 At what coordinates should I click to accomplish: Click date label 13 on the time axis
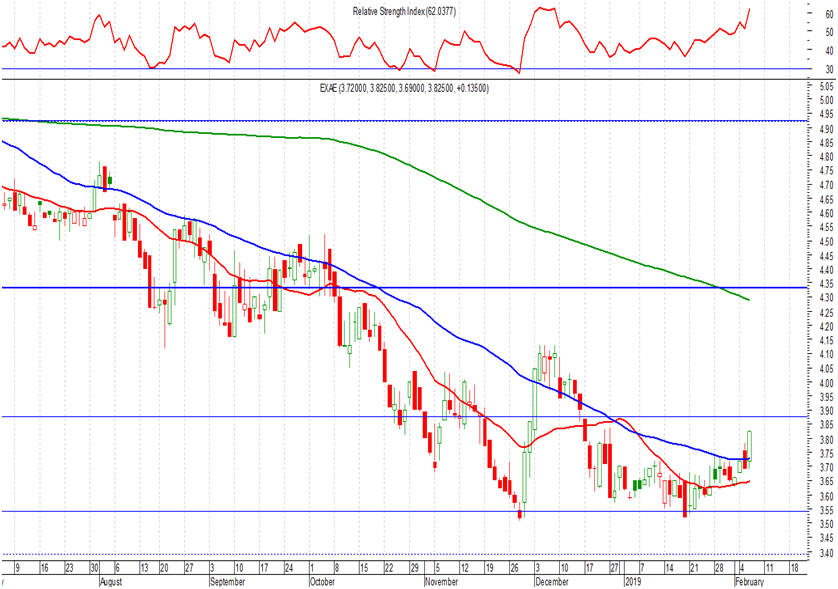coord(144,568)
